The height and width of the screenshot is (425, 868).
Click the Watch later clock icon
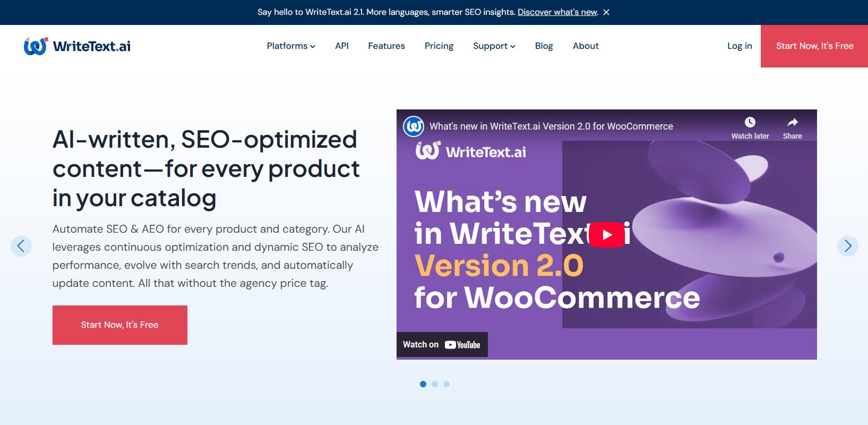750,123
